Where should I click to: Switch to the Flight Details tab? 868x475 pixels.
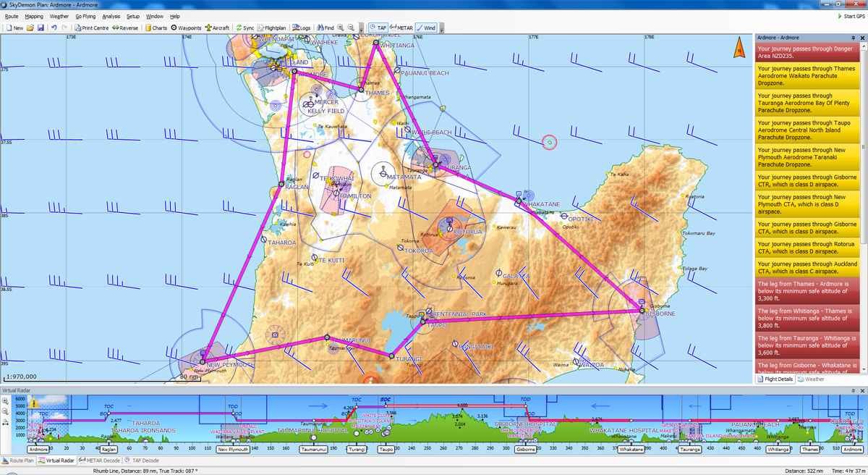click(x=775, y=379)
